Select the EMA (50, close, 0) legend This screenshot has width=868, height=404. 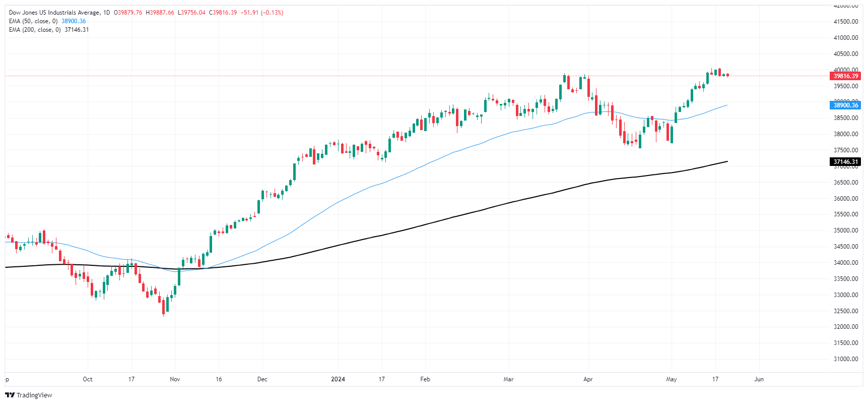coord(33,21)
